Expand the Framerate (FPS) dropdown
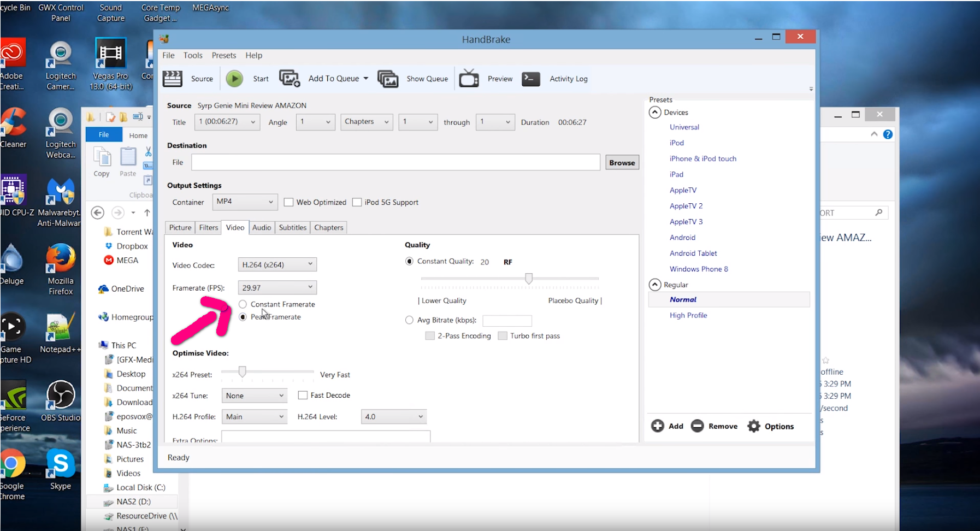This screenshot has width=980, height=531. [277, 287]
